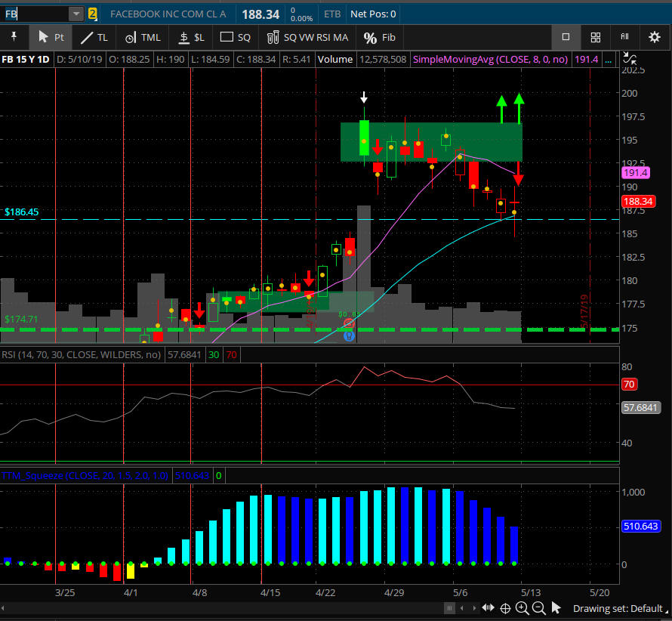Screen dimensions: 672x621
Task: Open the FB symbol dropdown arrow
Action: click(76, 14)
